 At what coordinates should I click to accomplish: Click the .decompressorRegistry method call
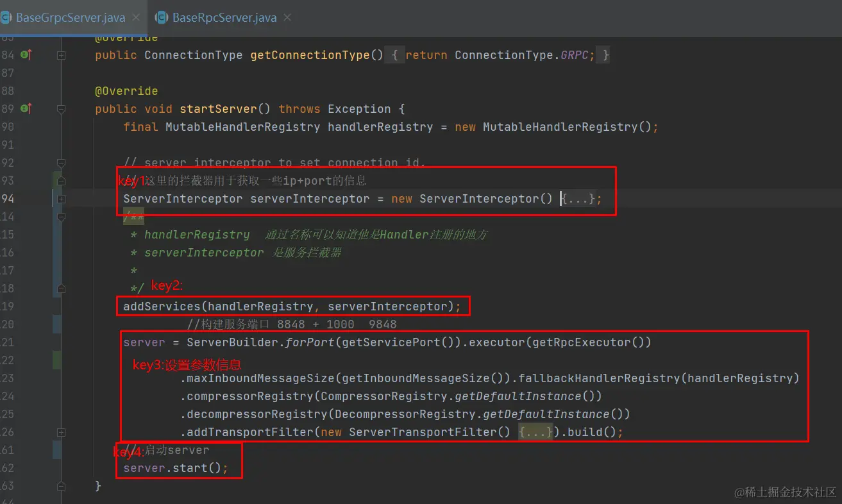point(253,414)
